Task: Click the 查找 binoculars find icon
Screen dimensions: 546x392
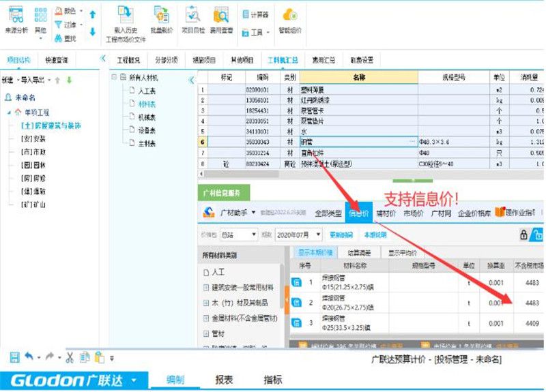Action: click(x=58, y=38)
